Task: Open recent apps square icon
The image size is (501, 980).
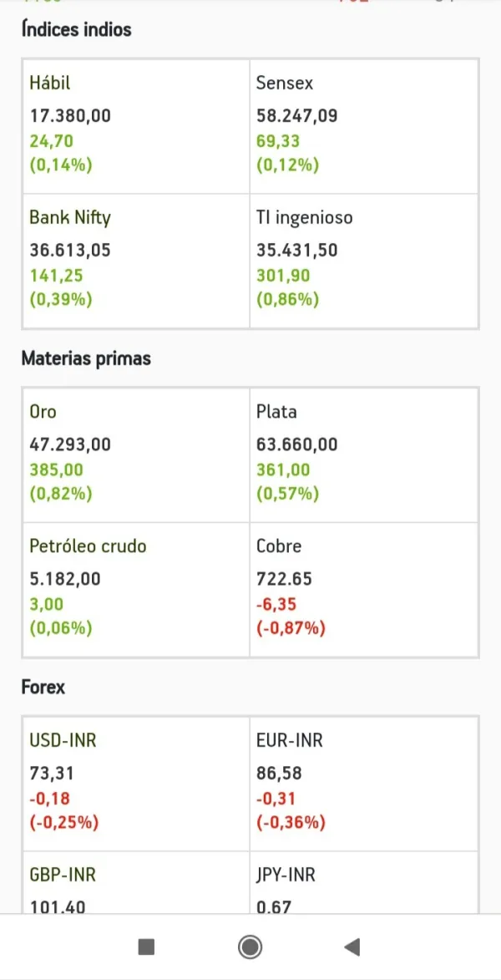Action: (146, 947)
